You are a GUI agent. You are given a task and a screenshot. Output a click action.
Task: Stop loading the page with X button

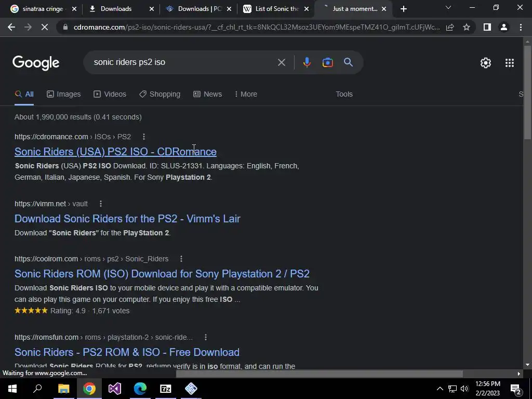click(45, 27)
